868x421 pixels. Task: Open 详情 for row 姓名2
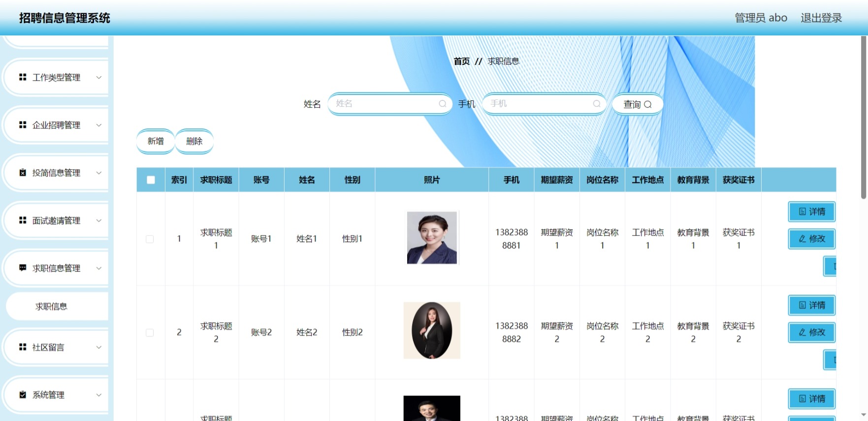click(811, 305)
